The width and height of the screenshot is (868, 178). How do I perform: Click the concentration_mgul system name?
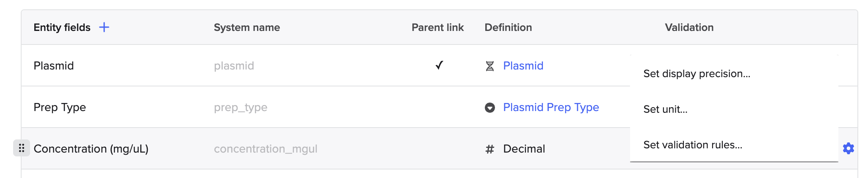coord(265,149)
